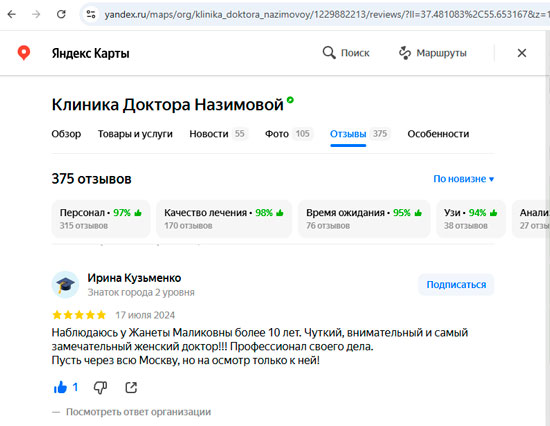Dislike the review with the thumbs down icon
Image resolution: width=550 pixels, height=426 pixels.
(x=100, y=388)
